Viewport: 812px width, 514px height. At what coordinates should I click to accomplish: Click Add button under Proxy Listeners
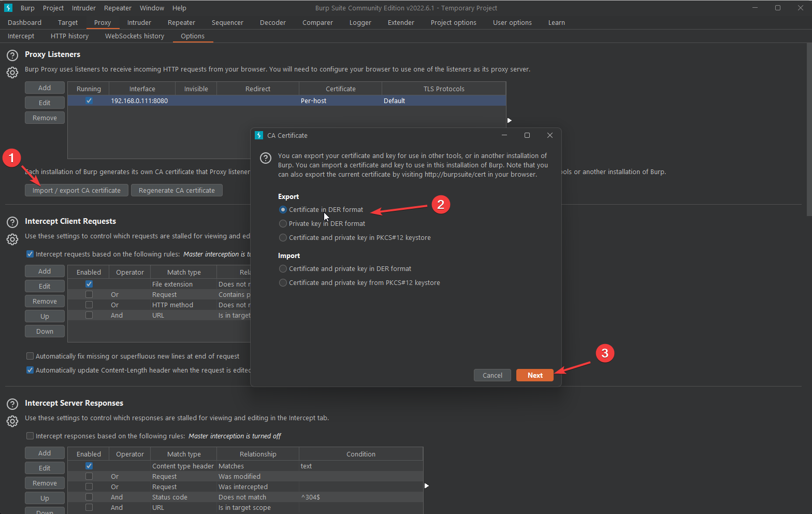(45, 88)
